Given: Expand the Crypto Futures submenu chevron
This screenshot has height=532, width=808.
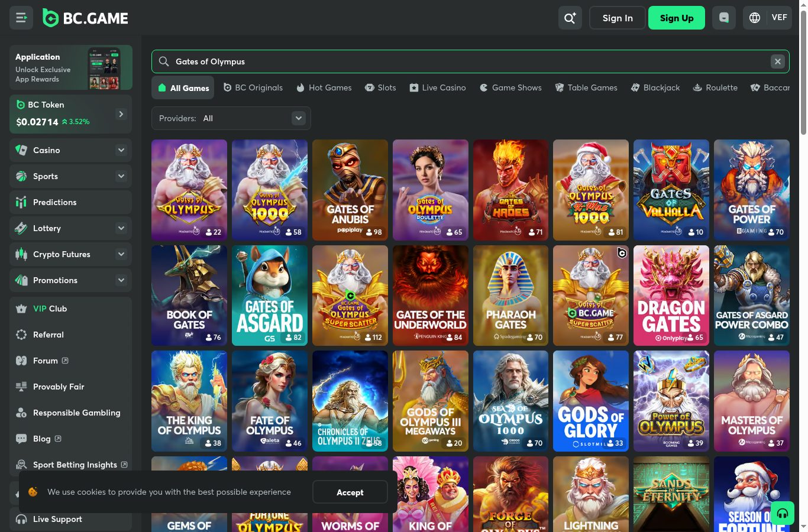Looking at the screenshot, I should tap(121, 254).
